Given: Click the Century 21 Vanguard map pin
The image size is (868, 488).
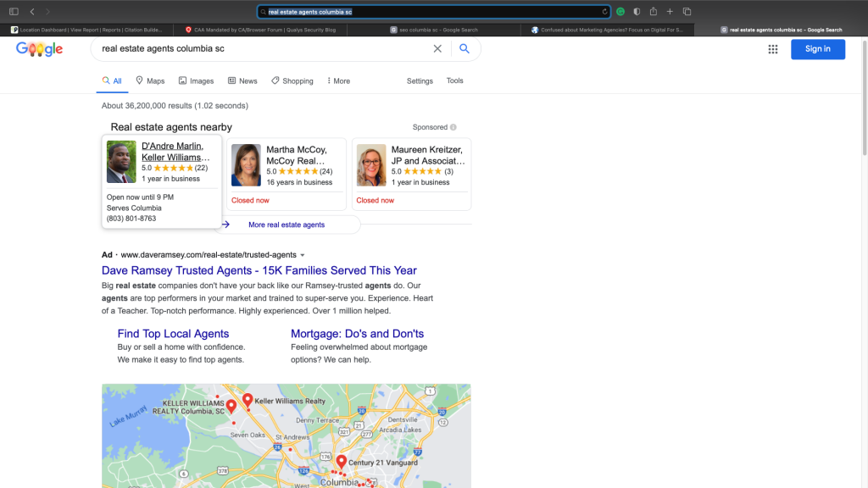Looking at the screenshot, I should coord(341,462).
